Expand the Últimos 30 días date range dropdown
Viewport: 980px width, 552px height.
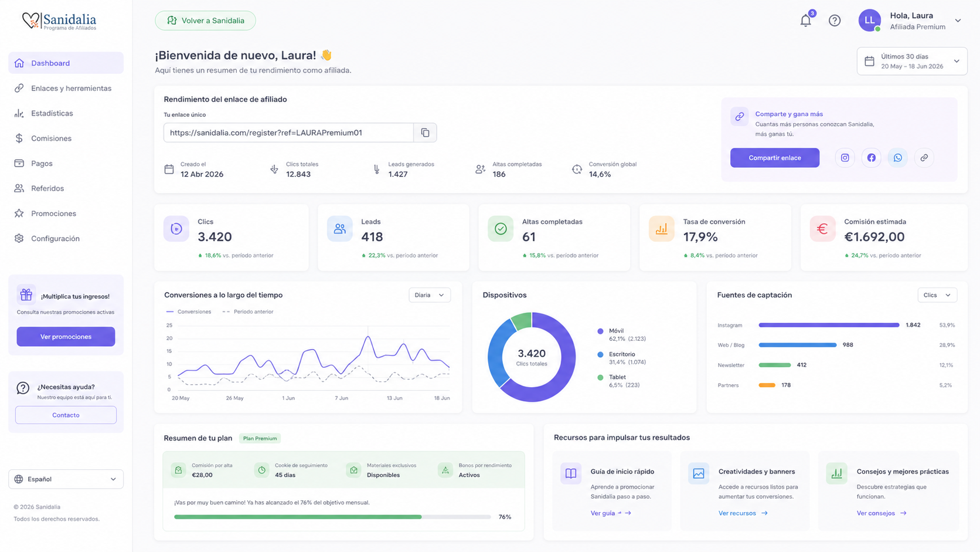pyautogui.click(x=912, y=61)
